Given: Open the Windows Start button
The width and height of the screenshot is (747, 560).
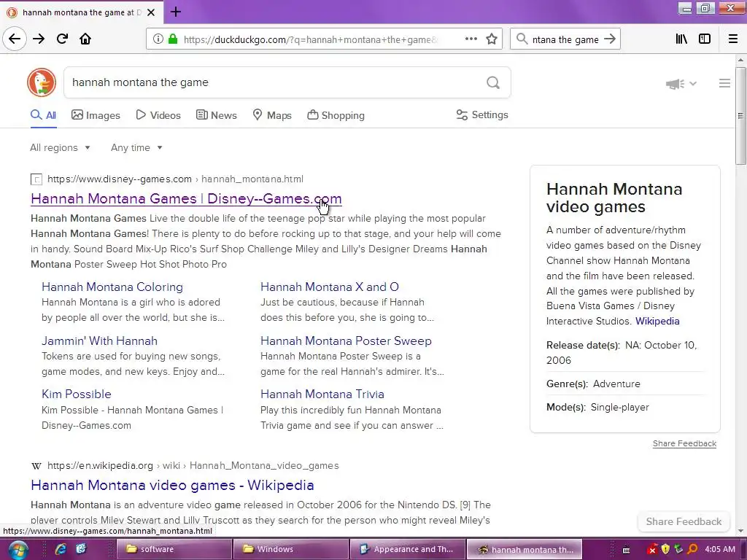Looking at the screenshot, I should coord(18,550).
